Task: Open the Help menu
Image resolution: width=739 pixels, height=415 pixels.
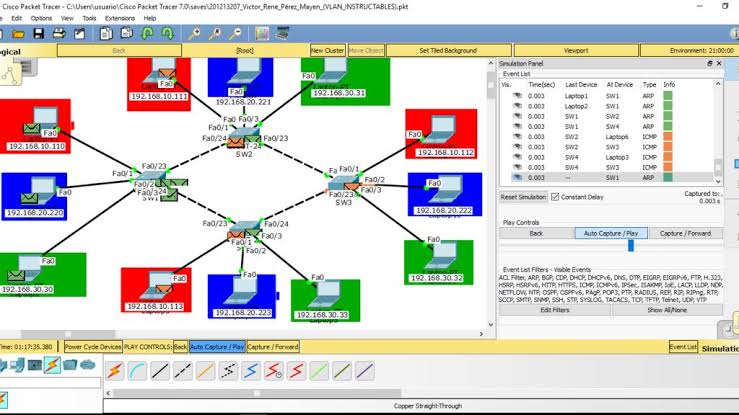Action: coord(150,18)
